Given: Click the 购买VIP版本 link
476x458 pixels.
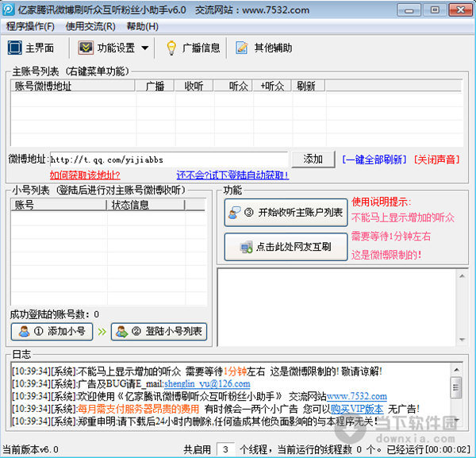Looking at the screenshot, I should coord(357,409).
